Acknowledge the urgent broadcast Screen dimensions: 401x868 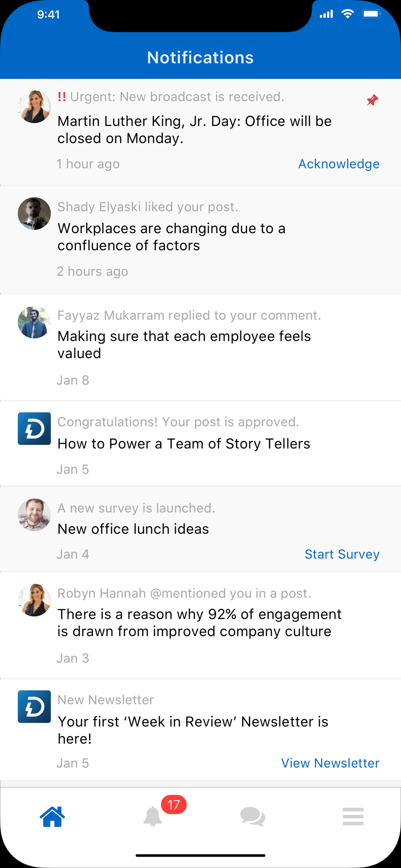coord(339,164)
